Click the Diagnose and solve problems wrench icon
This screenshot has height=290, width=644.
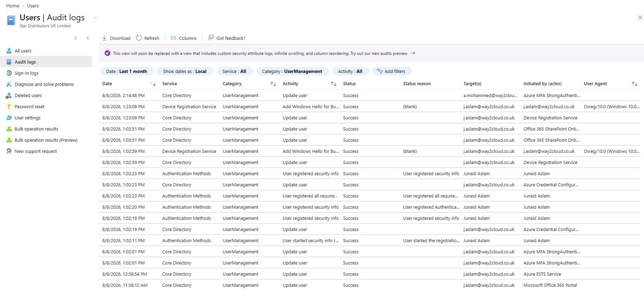[9, 84]
